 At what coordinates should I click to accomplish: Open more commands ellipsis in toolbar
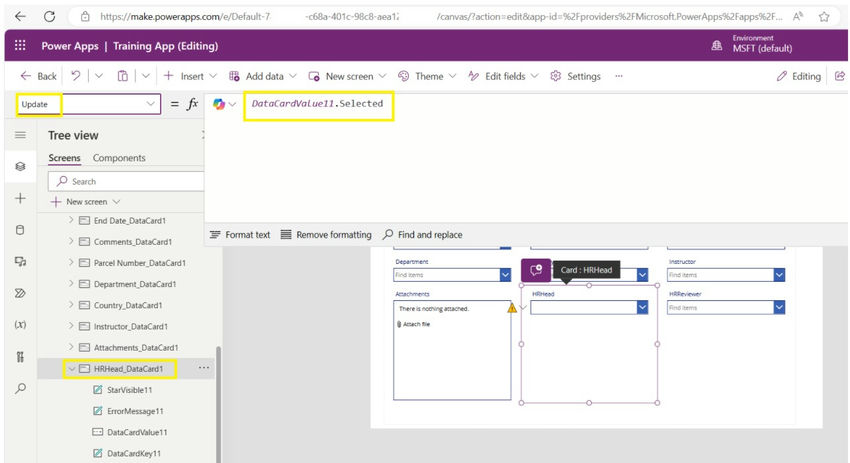pyautogui.click(x=619, y=76)
